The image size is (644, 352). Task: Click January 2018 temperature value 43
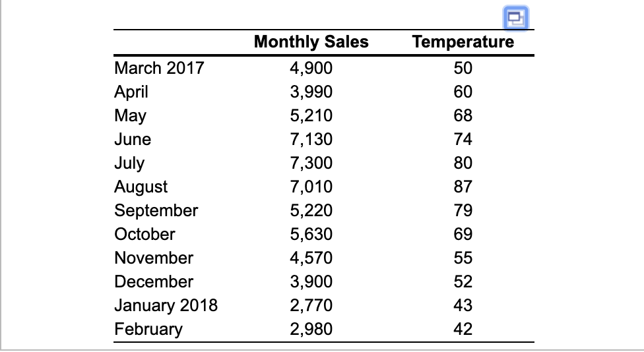pos(463,305)
